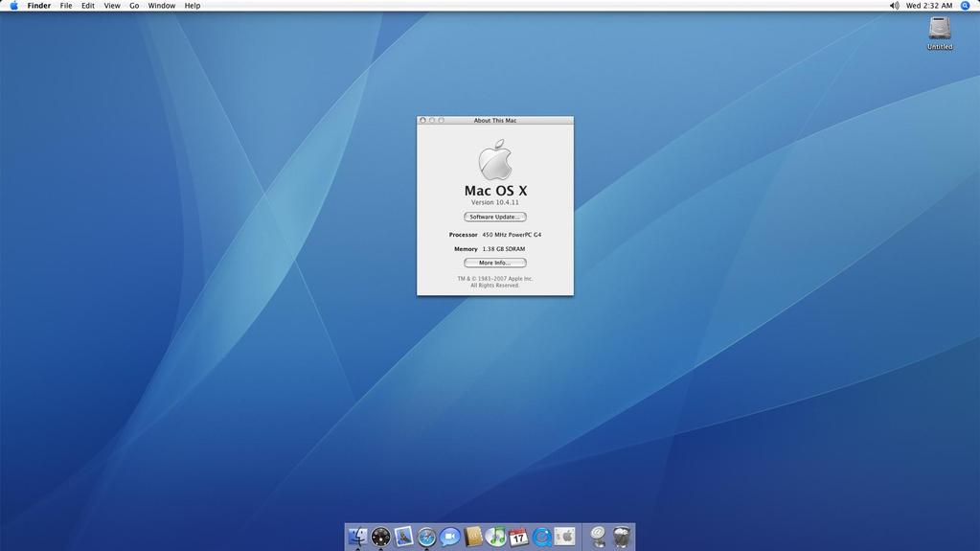Open the View menu
The width and height of the screenshot is (980, 551).
(x=112, y=6)
